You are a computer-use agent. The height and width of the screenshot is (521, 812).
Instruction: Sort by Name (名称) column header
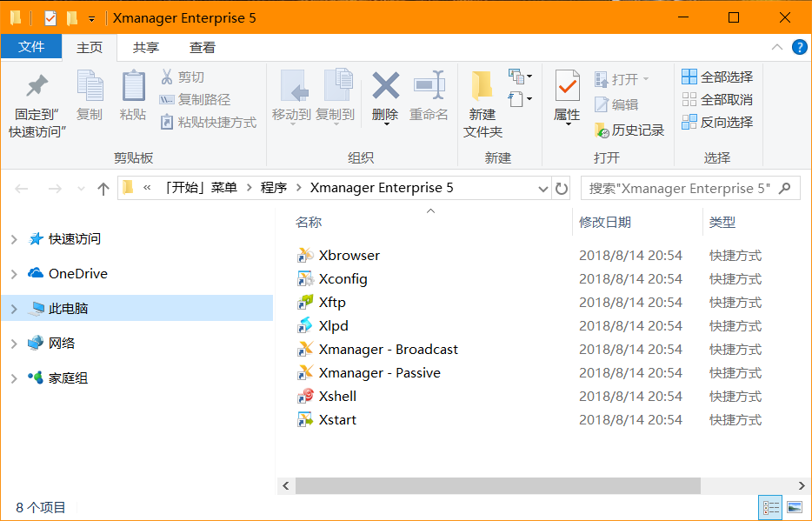(309, 222)
